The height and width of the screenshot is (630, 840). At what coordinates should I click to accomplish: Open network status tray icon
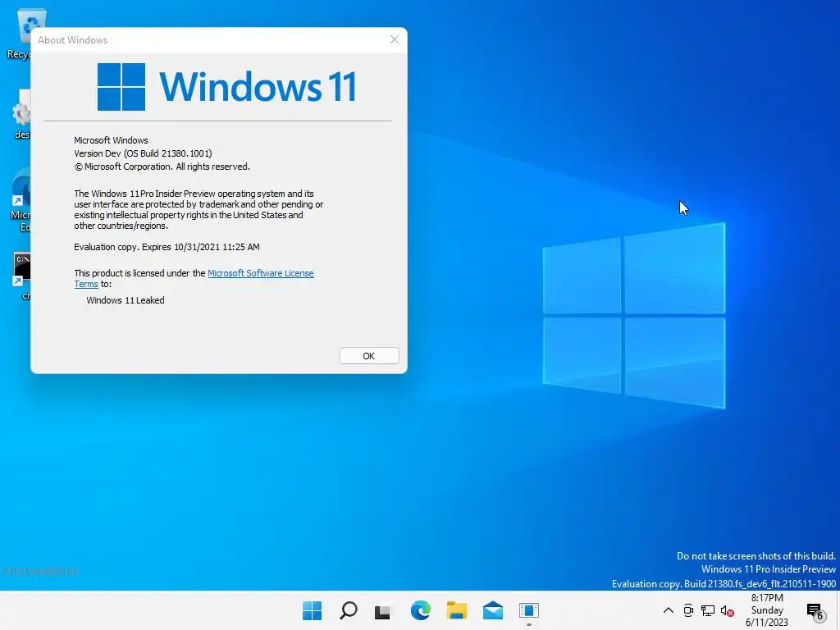click(x=708, y=610)
